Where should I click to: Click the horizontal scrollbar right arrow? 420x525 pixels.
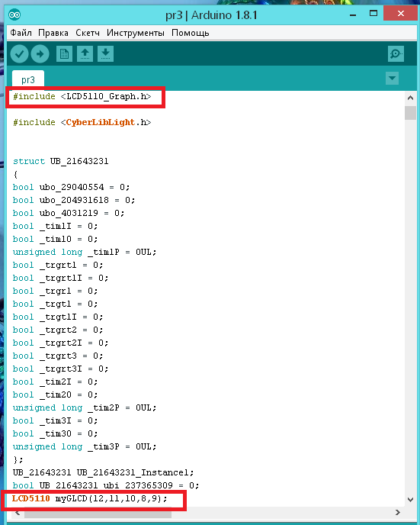click(398, 512)
